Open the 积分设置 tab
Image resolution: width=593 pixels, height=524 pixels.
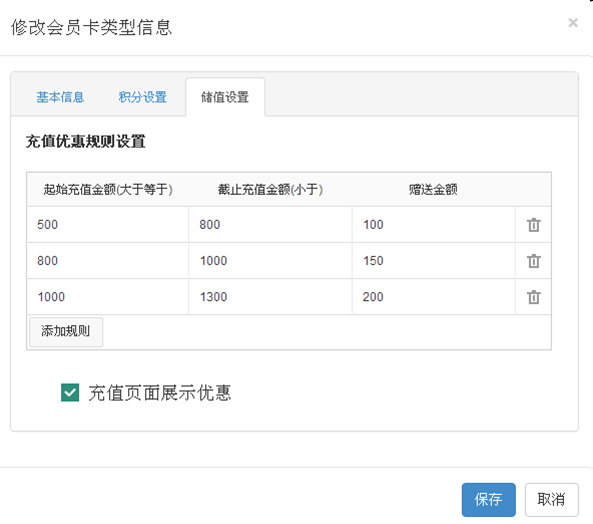(143, 97)
